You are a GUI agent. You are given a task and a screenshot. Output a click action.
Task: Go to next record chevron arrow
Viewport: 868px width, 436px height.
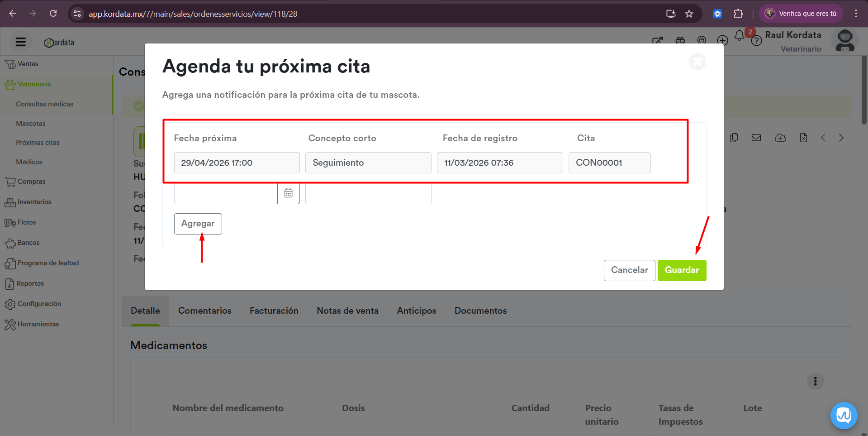pyautogui.click(x=841, y=138)
